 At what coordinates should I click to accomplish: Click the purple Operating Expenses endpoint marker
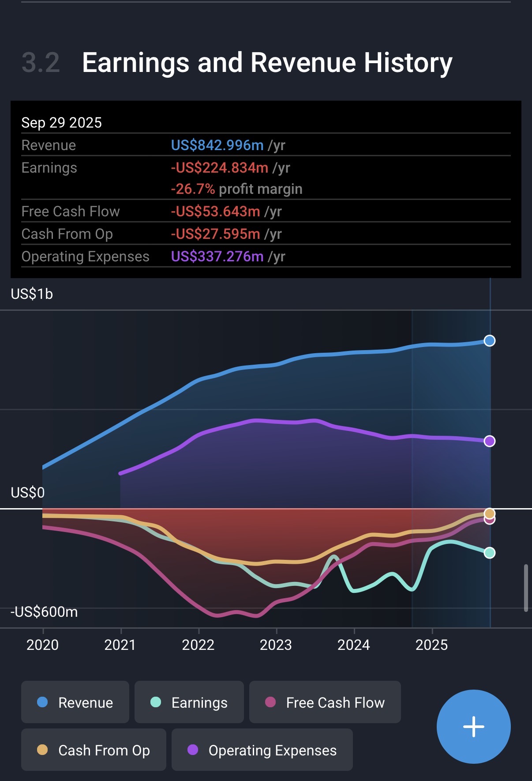click(489, 441)
